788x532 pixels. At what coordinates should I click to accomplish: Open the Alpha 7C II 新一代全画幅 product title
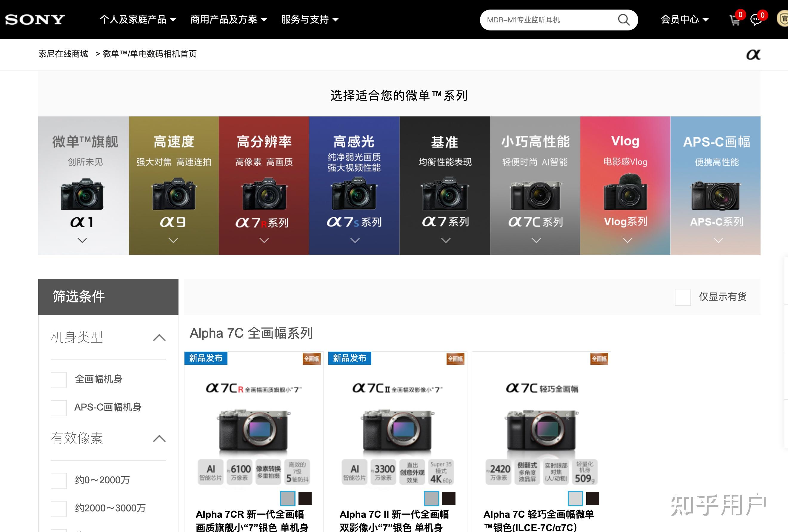[394, 520]
